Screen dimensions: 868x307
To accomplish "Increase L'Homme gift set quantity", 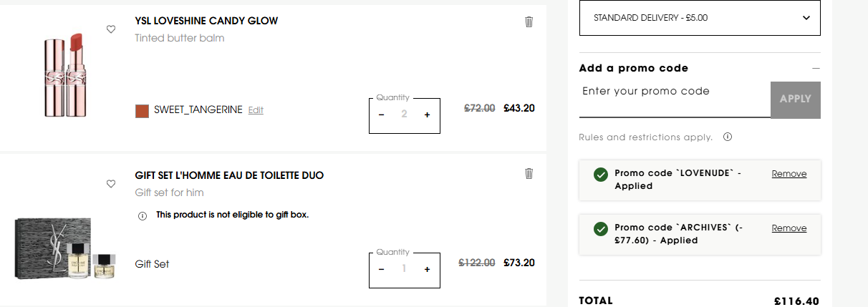I will pos(428,269).
